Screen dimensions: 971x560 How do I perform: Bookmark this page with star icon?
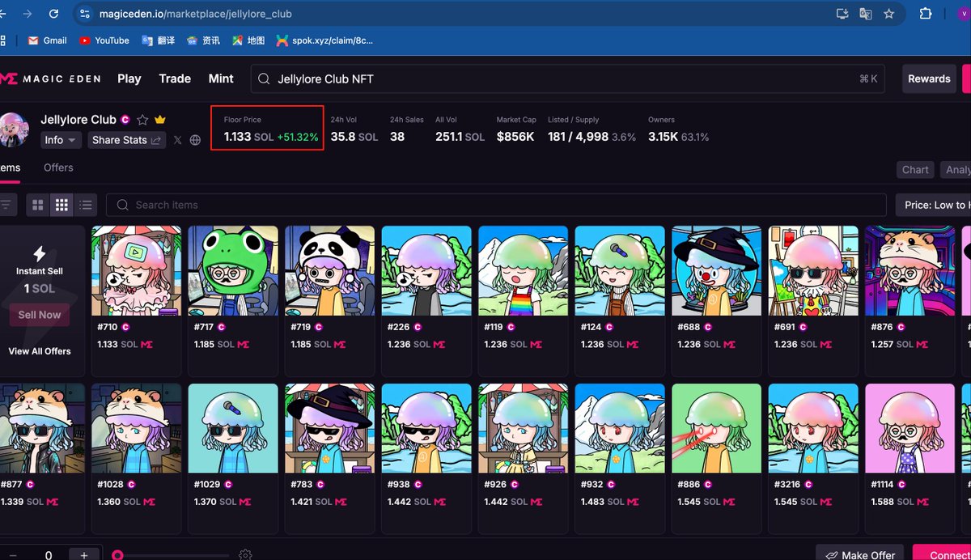click(889, 14)
